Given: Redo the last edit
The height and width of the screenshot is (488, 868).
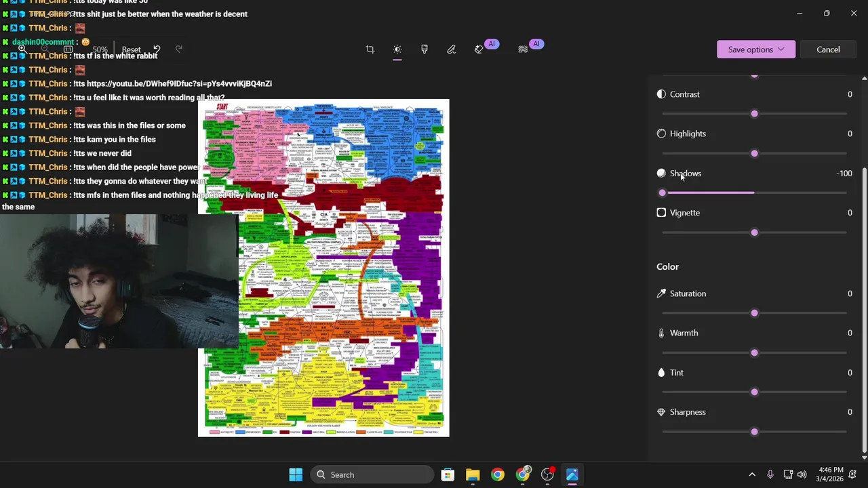Looking at the screenshot, I should click(179, 49).
